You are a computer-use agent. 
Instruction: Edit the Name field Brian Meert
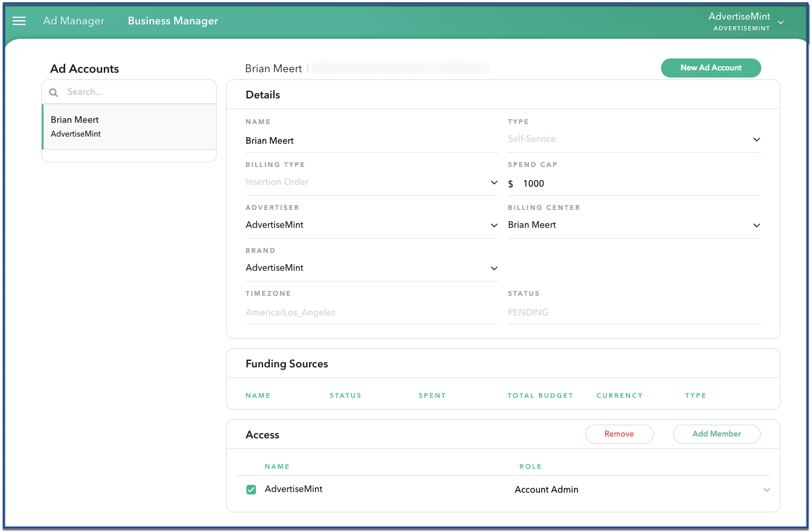[x=372, y=141]
